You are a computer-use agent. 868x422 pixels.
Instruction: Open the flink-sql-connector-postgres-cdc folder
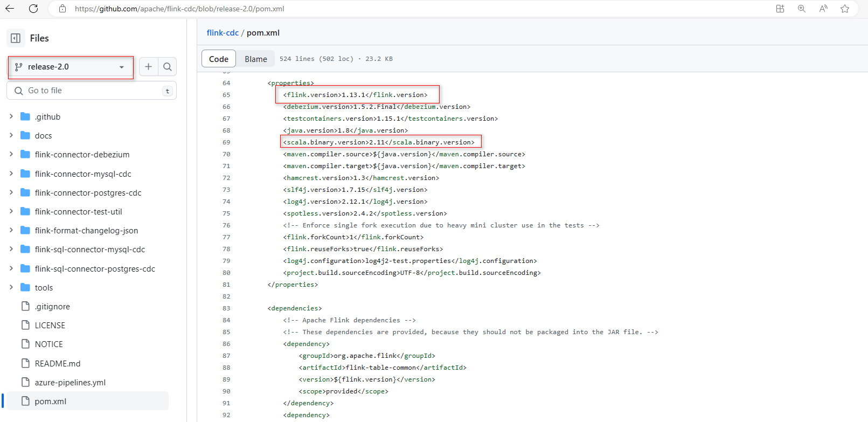pyautogui.click(x=95, y=269)
